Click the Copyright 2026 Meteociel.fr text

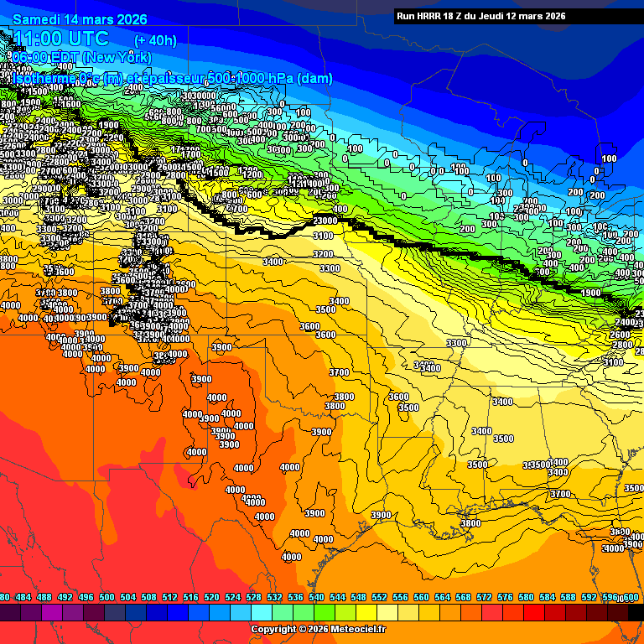(319, 629)
